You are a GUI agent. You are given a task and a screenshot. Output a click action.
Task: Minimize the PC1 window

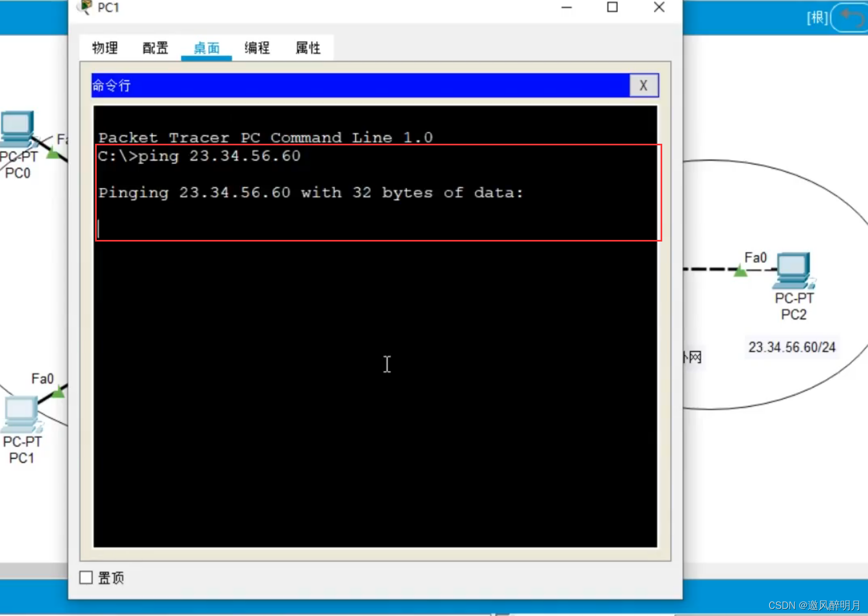(x=566, y=8)
